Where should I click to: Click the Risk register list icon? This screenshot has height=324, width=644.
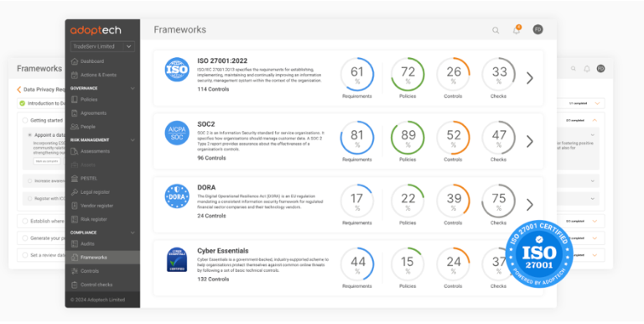point(75,219)
